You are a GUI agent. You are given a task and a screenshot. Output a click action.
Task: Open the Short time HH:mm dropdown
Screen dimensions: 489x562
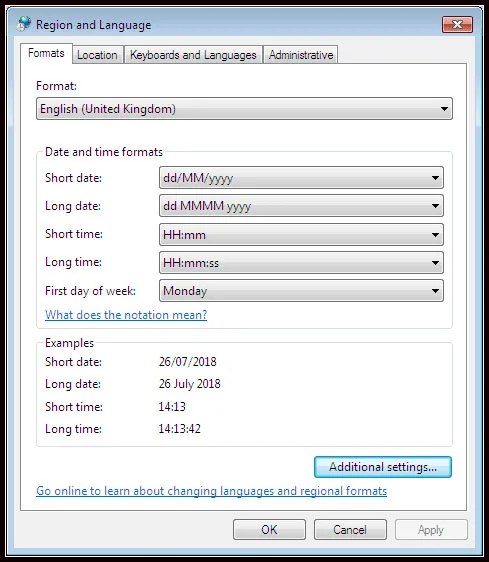tap(301, 235)
